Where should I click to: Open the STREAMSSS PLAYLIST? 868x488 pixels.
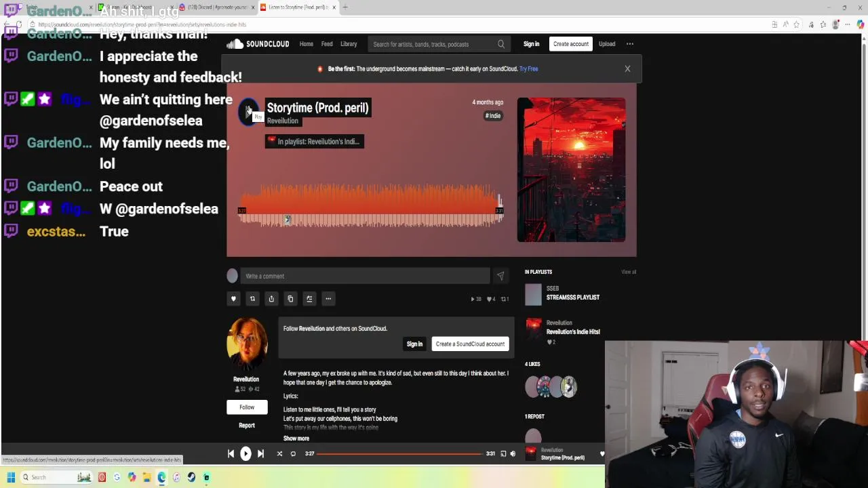click(573, 298)
